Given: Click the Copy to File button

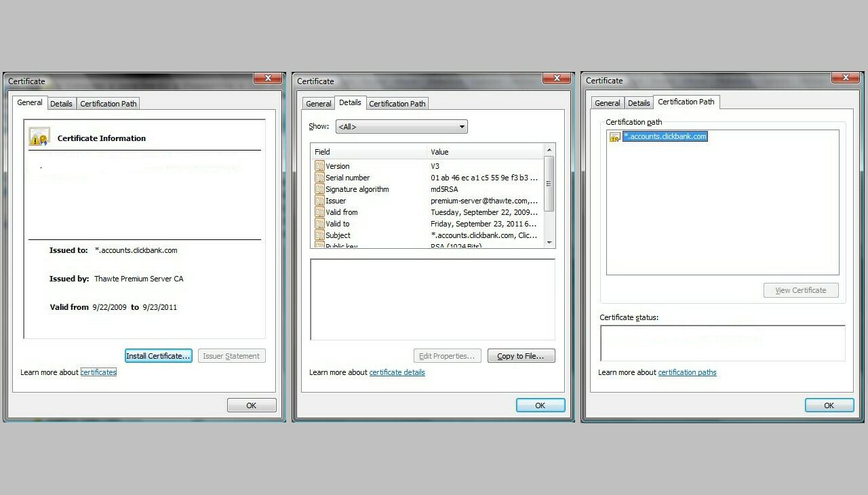Looking at the screenshot, I should click(521, 356).
